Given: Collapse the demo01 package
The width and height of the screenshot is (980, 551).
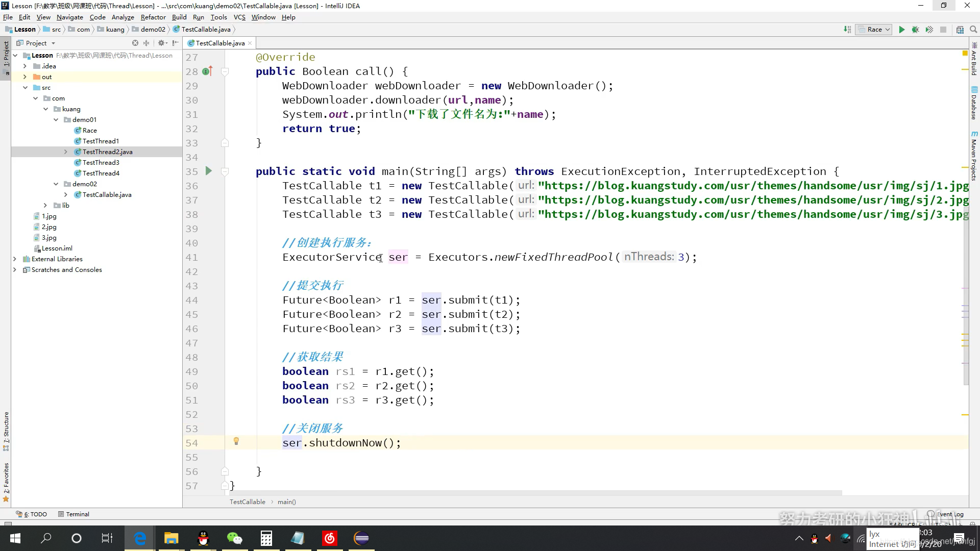Looking at the screenshot, I should pos(56,120).
